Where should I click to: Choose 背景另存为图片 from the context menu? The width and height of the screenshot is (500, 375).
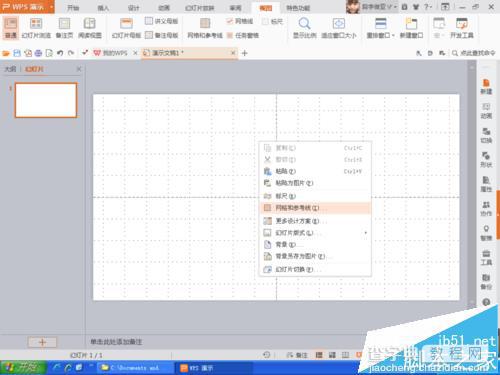(315, 256)
